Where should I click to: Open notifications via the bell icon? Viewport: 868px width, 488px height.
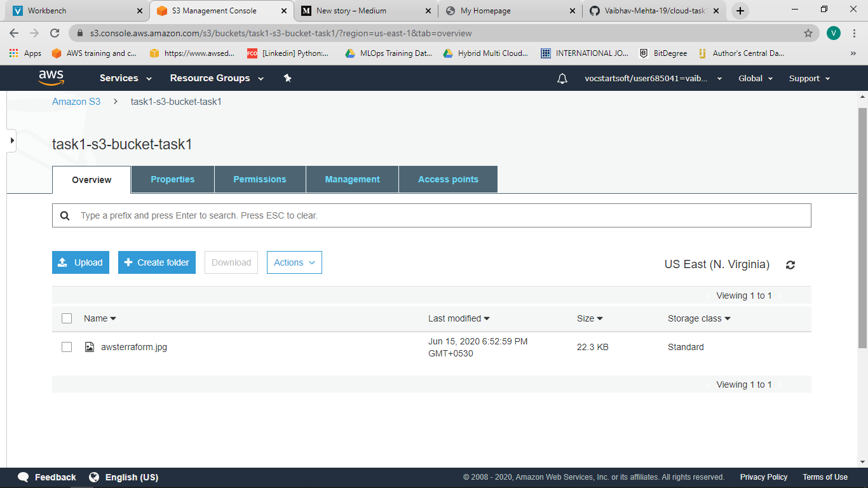pyautogui.click(x=562, y=78)
